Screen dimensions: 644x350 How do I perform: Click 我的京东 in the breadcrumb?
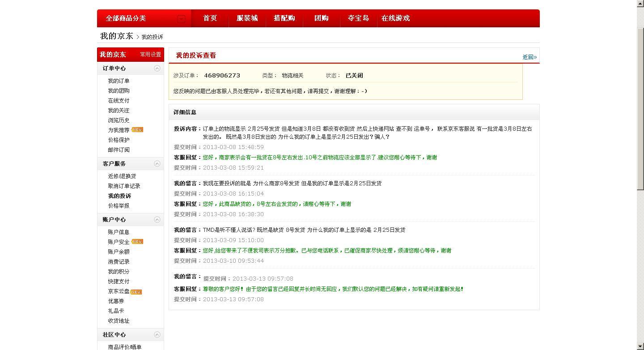point(116,36)
